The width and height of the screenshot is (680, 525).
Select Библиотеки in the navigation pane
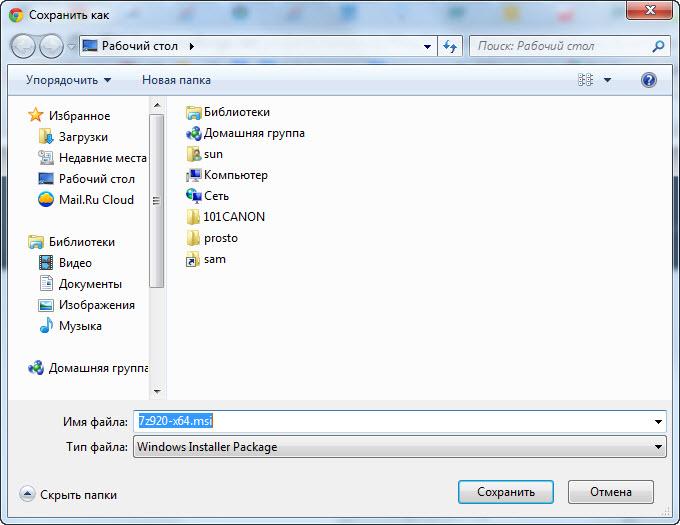(x=82, y=242)
